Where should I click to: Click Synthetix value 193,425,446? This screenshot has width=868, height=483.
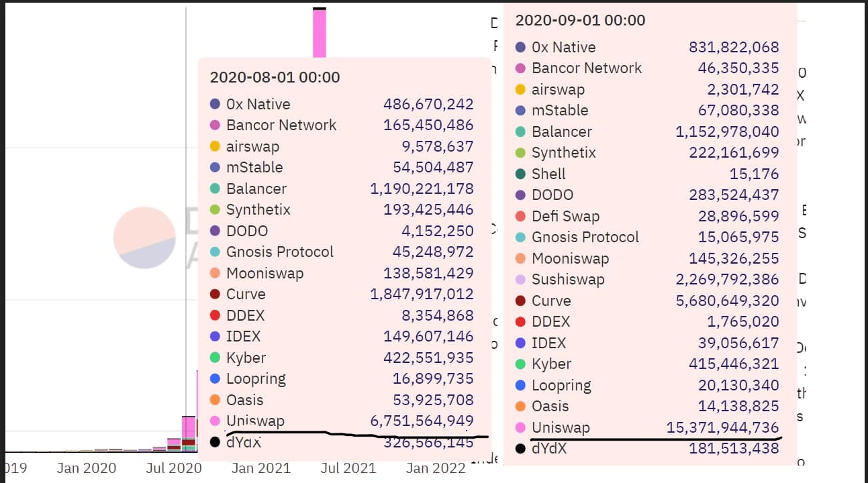point(428,210)
